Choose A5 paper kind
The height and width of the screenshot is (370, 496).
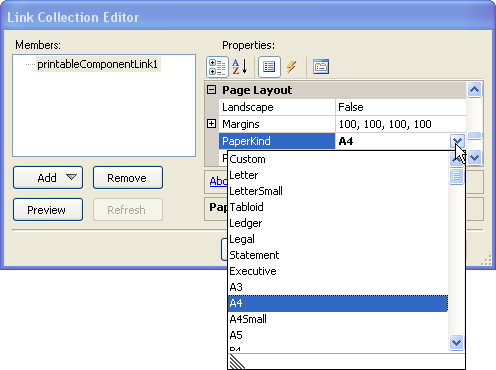point(338,335)
